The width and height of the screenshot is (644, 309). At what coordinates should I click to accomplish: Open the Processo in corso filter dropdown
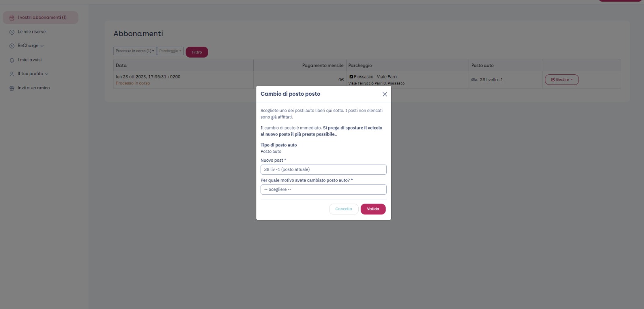pos(135,51)
